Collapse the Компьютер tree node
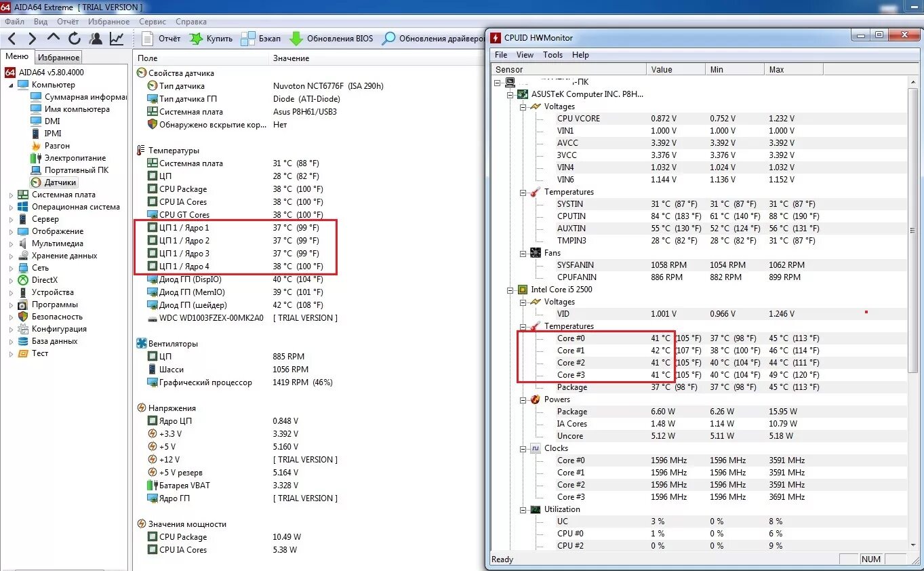This screenshot has height=571, width=924. [x=11, y=85]
